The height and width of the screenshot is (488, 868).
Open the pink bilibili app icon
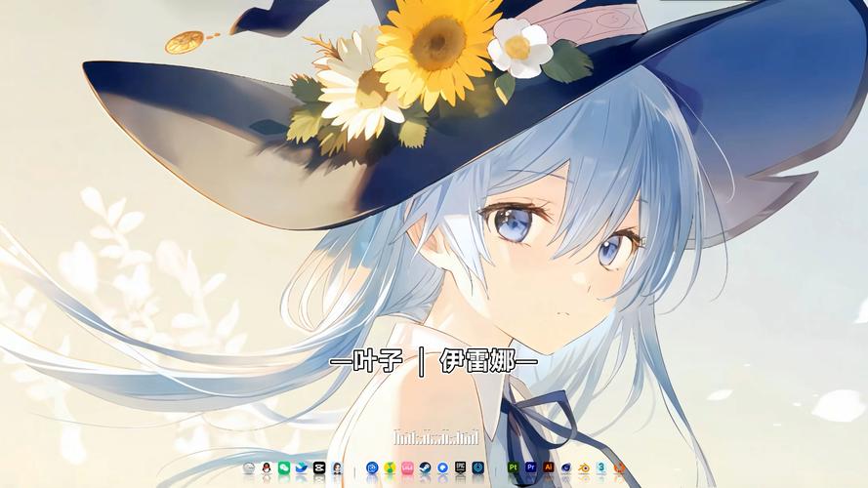407,468
